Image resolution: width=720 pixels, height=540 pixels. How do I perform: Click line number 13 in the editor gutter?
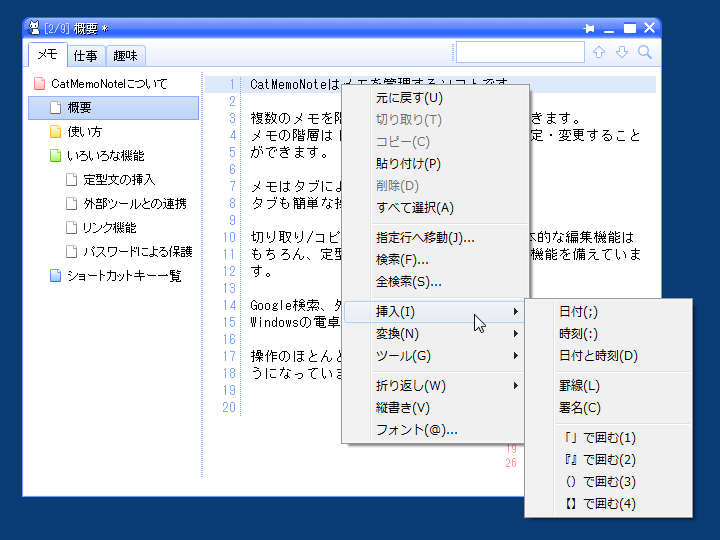click(229, 288)
